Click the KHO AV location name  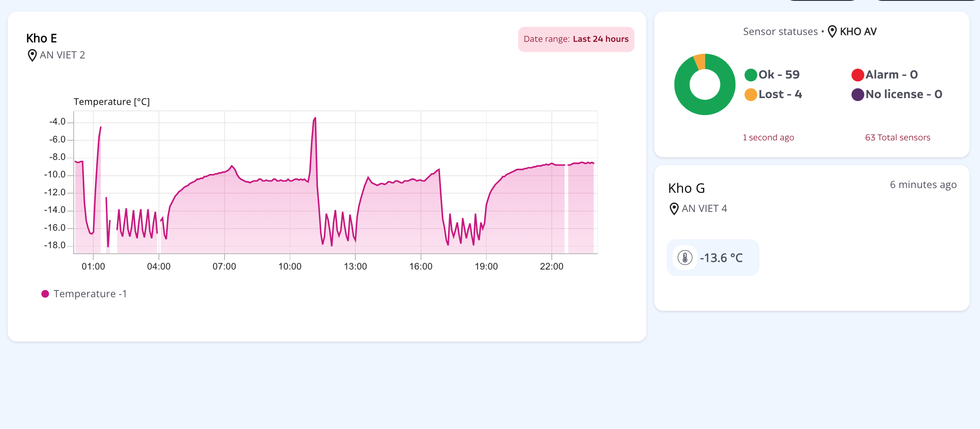858,32
